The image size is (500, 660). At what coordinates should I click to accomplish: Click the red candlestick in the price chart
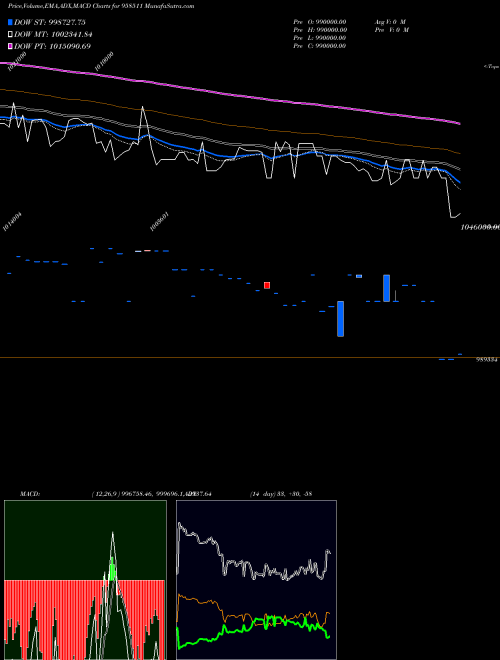[267, 285]
